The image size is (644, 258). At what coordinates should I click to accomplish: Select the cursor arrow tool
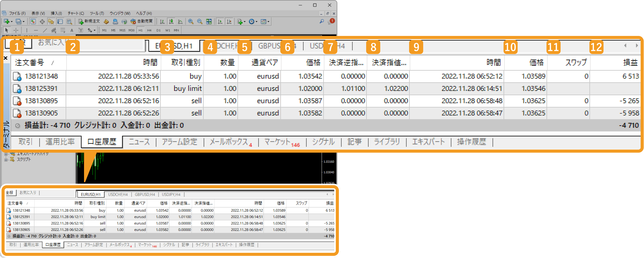tap(7, 30)
